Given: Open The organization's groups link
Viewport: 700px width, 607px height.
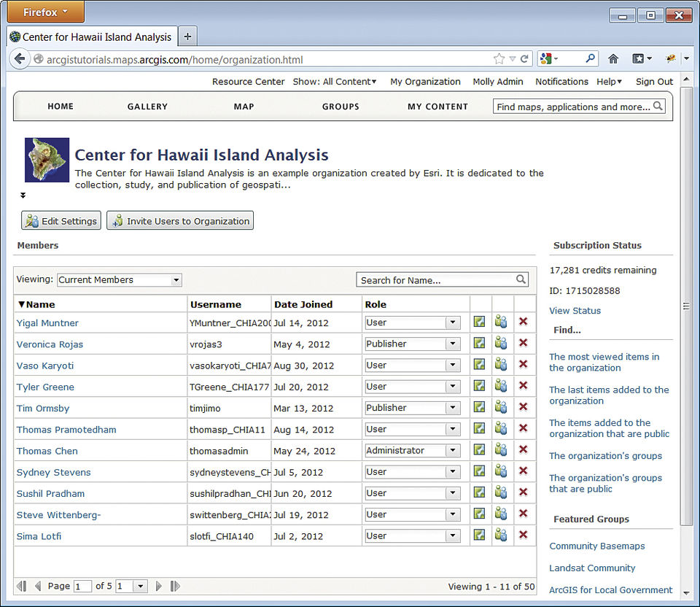Looking at the screenshot, I should [x=605, y=455].
